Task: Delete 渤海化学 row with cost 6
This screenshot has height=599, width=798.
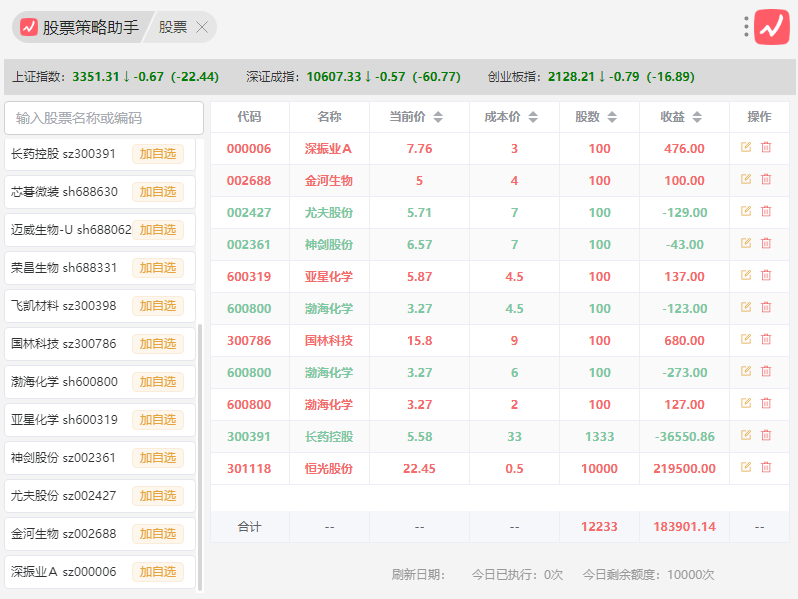Action: pos(766,372)
